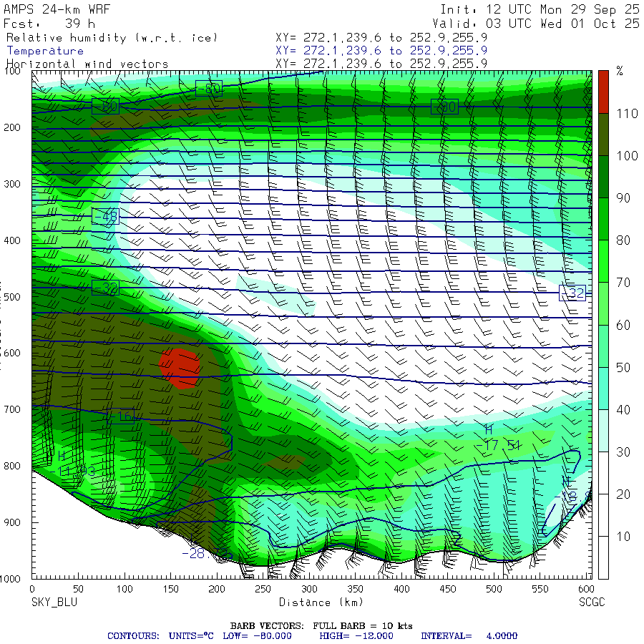
Task: Click the colorbar value label "30"
Action: (x=623, y=452)
